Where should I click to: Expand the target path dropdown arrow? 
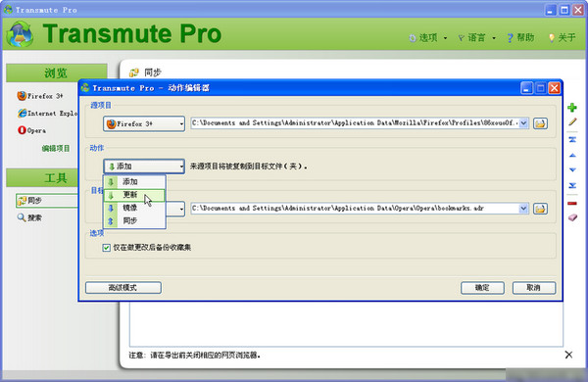[x=523, y=208]
